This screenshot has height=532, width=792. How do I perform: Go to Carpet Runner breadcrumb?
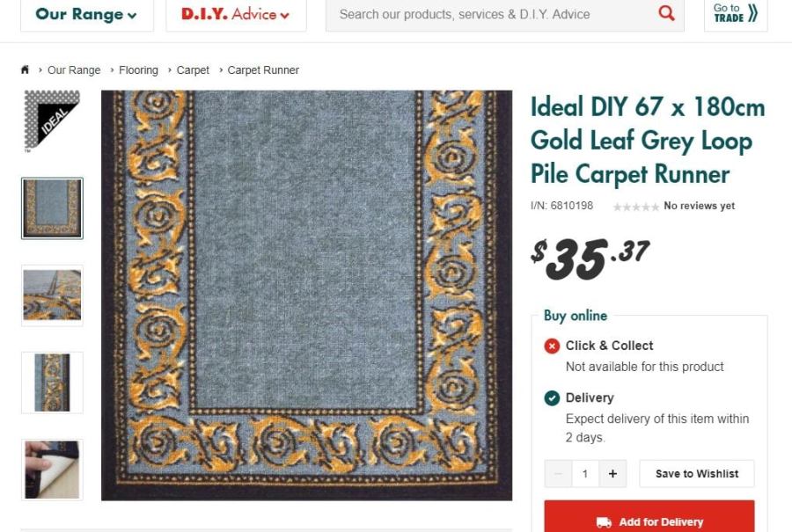(263, 70)
